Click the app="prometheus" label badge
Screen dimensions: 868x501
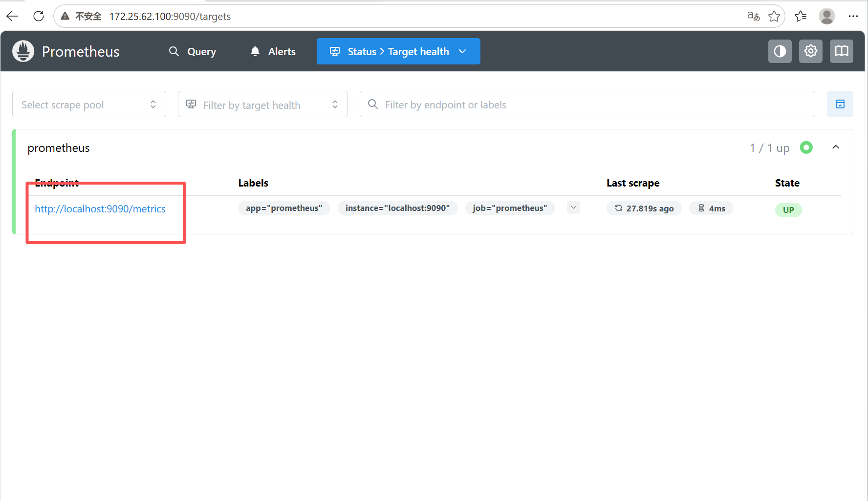(284, 208)
